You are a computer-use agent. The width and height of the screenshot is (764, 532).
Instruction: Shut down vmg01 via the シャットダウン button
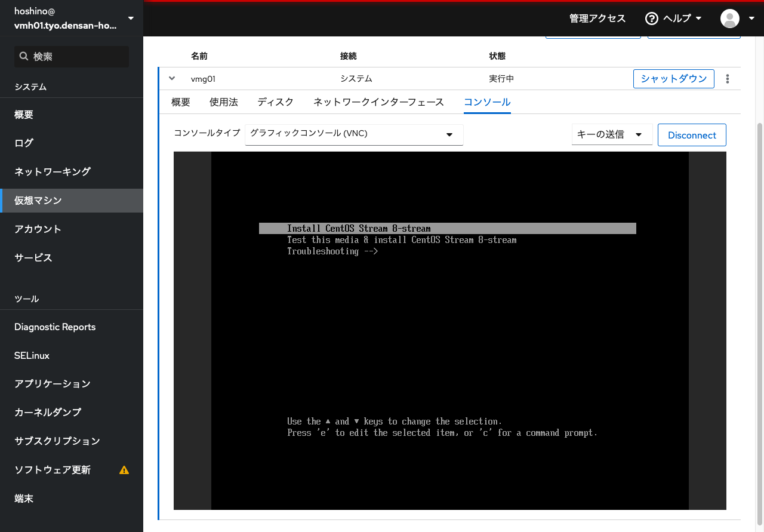(x=673, y=78)
